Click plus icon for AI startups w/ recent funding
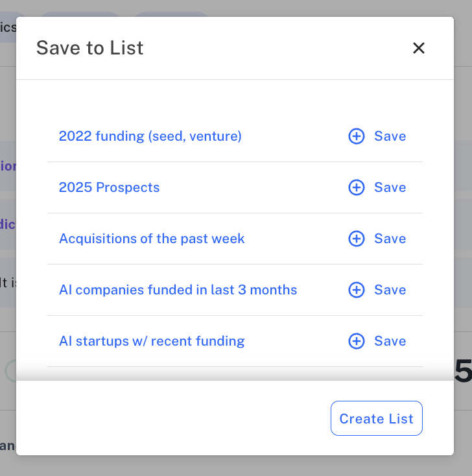This screenshot has width=472, height=476. click(x=357, y=341)
